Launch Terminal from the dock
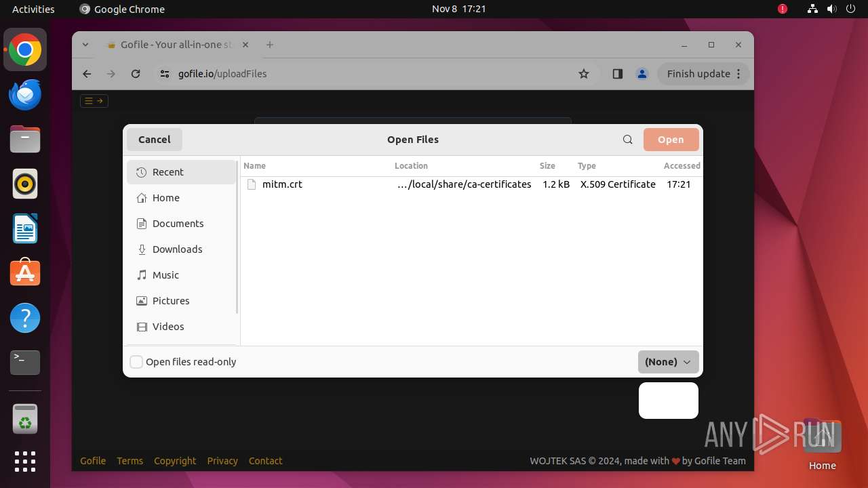Image resolution: width=868 pixels, height=488 pixels. pos(25,363)
